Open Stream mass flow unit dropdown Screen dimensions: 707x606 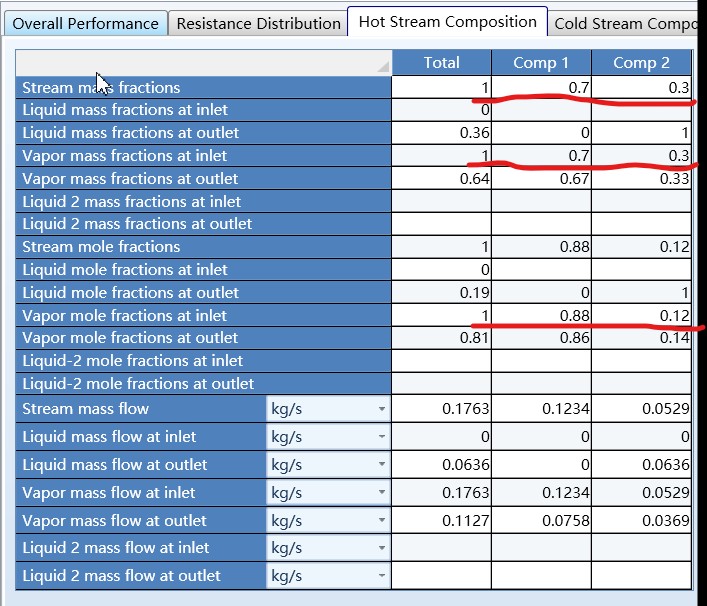[381, 409]
